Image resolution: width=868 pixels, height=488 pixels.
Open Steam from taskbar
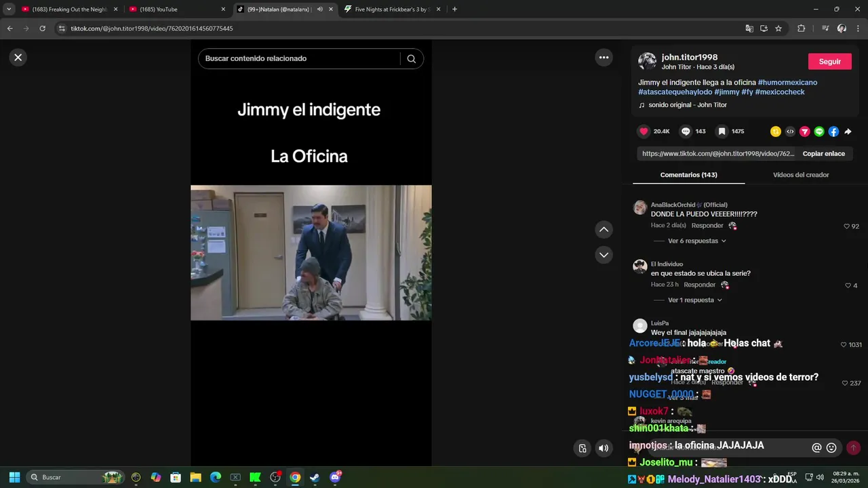pos(315,477)
